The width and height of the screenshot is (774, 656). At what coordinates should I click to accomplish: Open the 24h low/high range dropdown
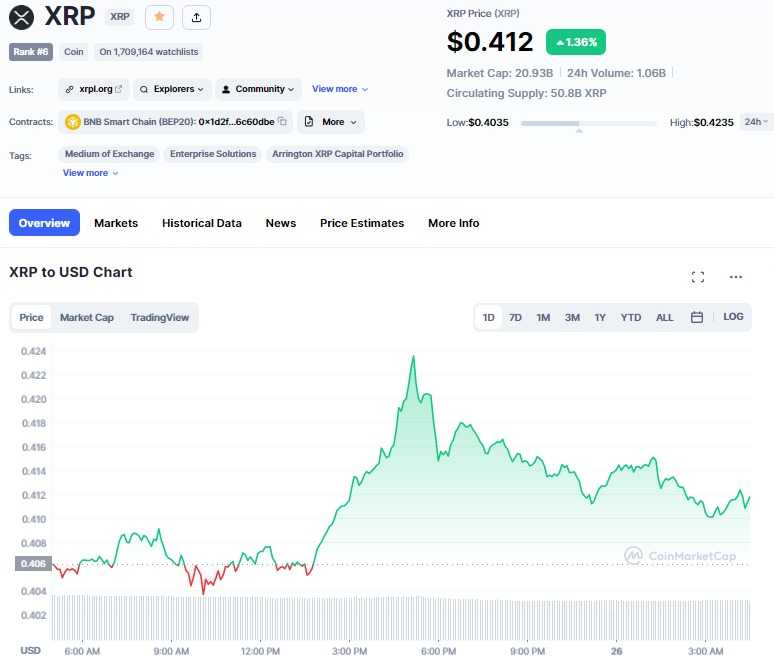[756, 122]
